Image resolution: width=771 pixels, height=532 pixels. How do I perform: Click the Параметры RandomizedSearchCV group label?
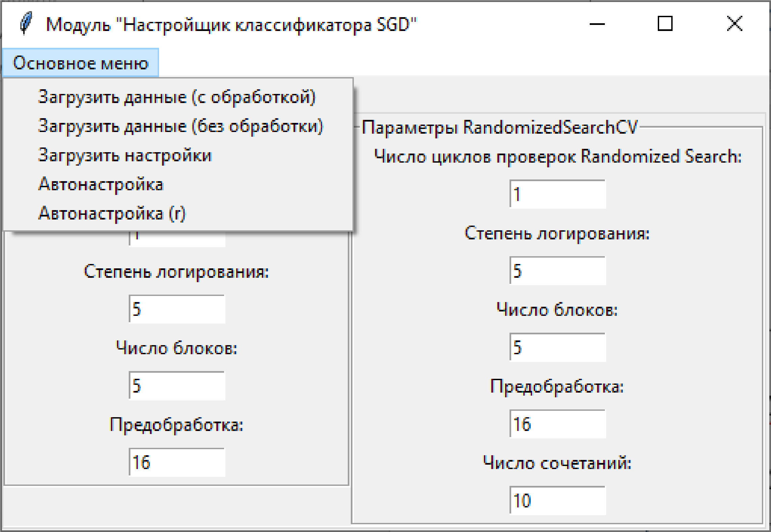click(499, 128)
